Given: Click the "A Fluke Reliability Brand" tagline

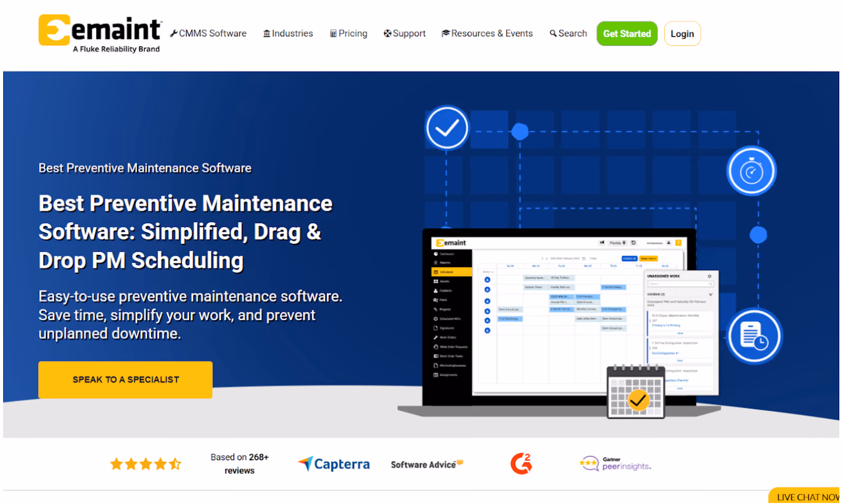Looking at the screenshot, I should pos(116,49).
